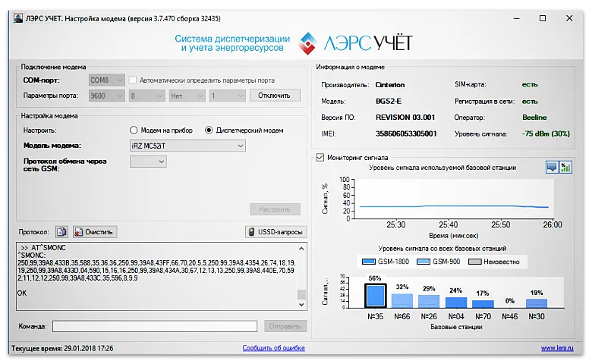Click signal level value -75 dBm (30%)
Viewport: 592px width, 364px height.
click(546, 133)
